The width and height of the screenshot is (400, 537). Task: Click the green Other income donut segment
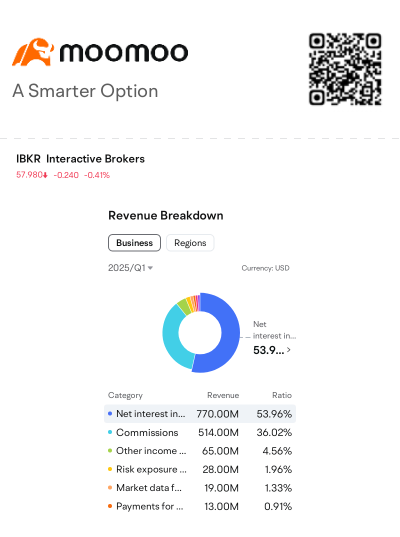(x=184, y=306)
